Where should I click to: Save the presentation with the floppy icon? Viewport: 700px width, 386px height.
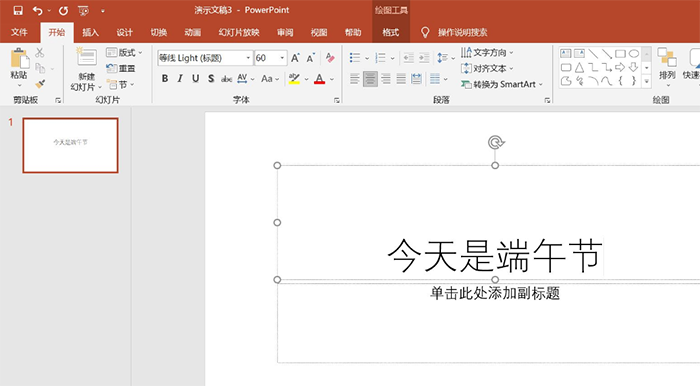pos(18,10)
